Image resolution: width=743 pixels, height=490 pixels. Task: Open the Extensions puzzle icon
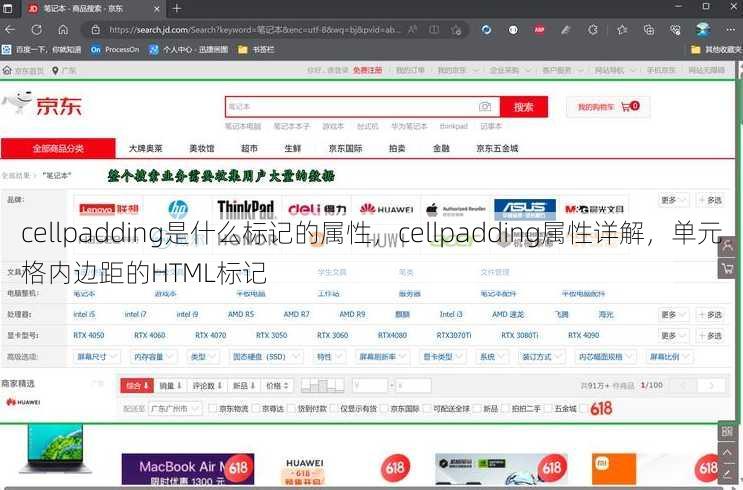pyautogui.click(x=593, y=29)
